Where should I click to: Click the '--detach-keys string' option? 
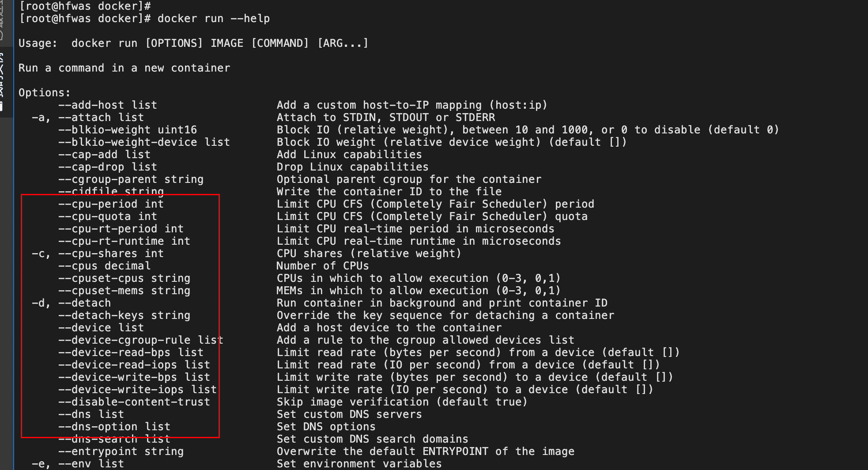(x=124, y=315)
